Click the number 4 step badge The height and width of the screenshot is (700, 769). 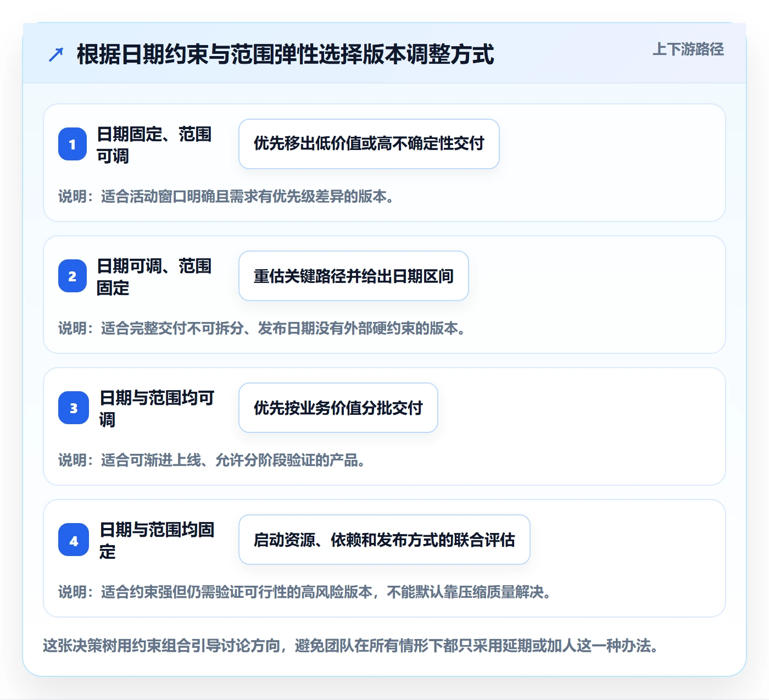pos(74,540)
